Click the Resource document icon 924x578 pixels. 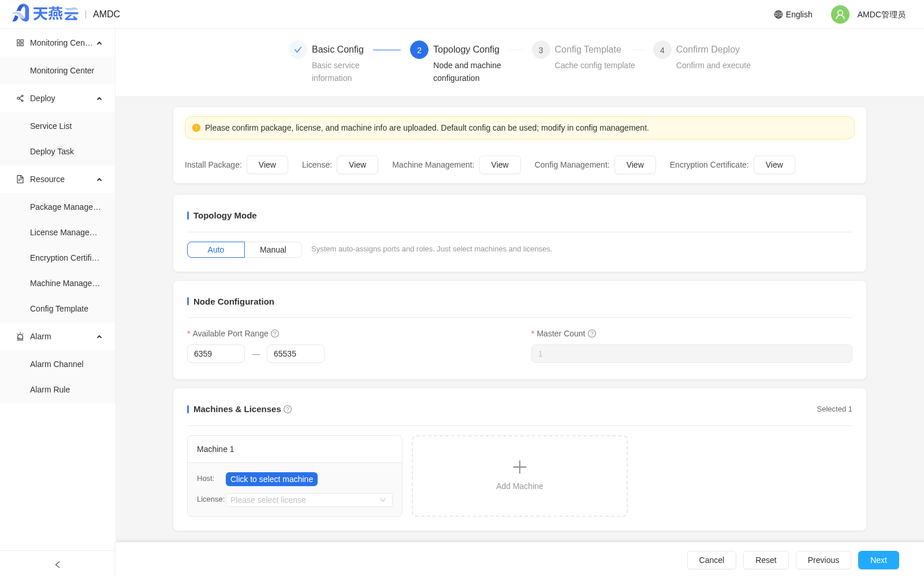tap(20, 179)
